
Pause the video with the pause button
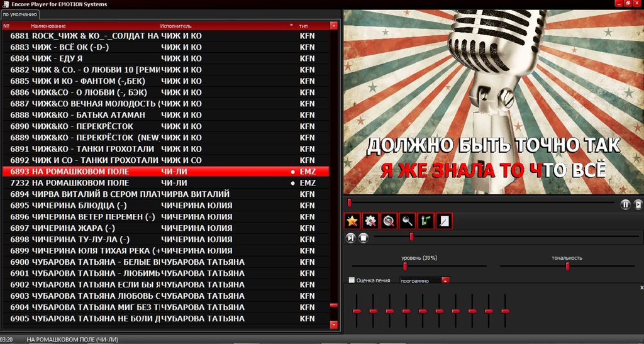625,204
